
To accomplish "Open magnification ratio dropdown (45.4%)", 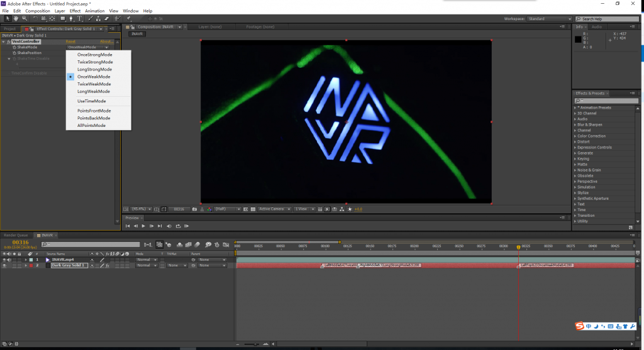I will 142,209.
